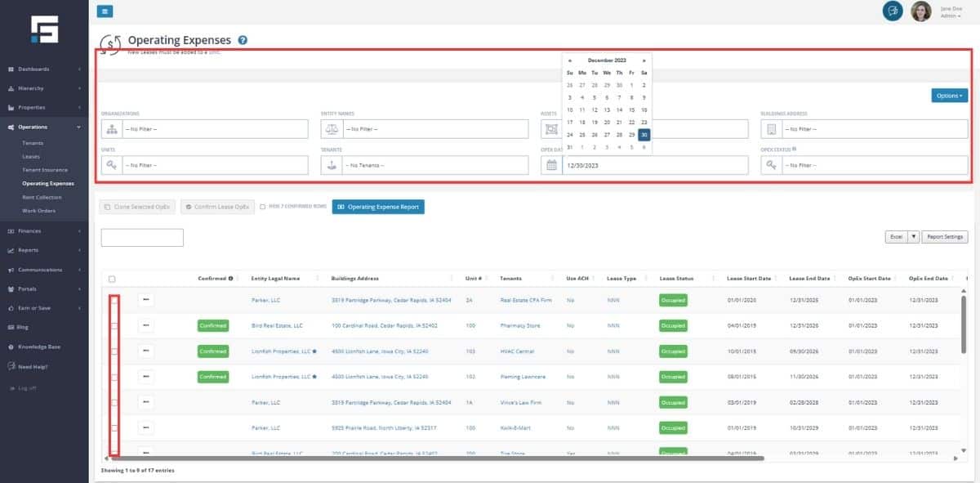Image resolution: width=980 pixels, height=483 pixels.
Task: Open Report Settings
Action: tap(944, 237)
